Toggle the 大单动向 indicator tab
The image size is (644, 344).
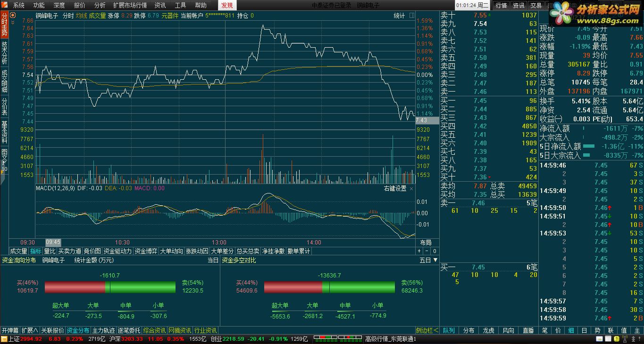(x=171, y=251)
